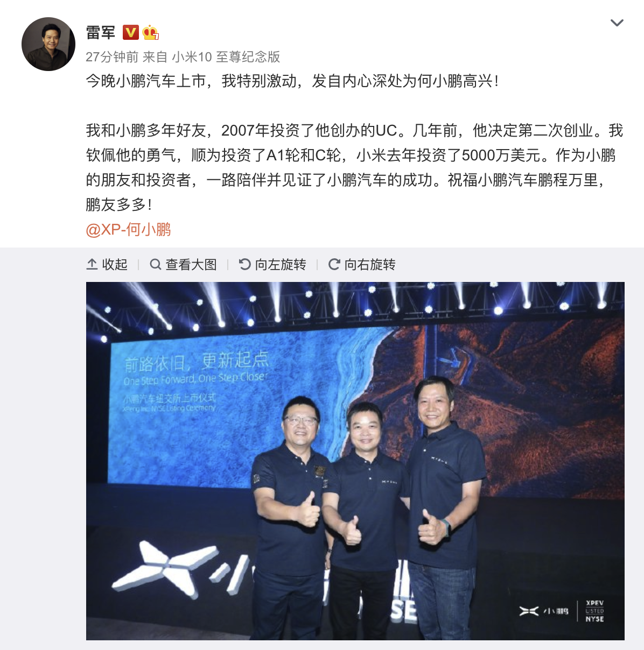644x650 pixels.
Task: Click the crown membership badge icon
Action: (x=151, y=33)
